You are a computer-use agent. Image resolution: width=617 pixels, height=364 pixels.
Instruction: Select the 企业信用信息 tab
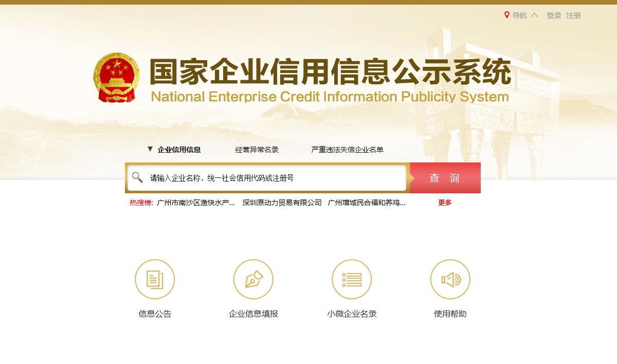point(179,149)
